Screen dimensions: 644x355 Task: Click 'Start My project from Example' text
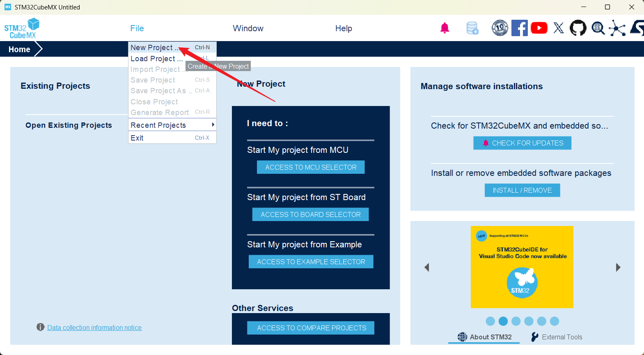305,244
